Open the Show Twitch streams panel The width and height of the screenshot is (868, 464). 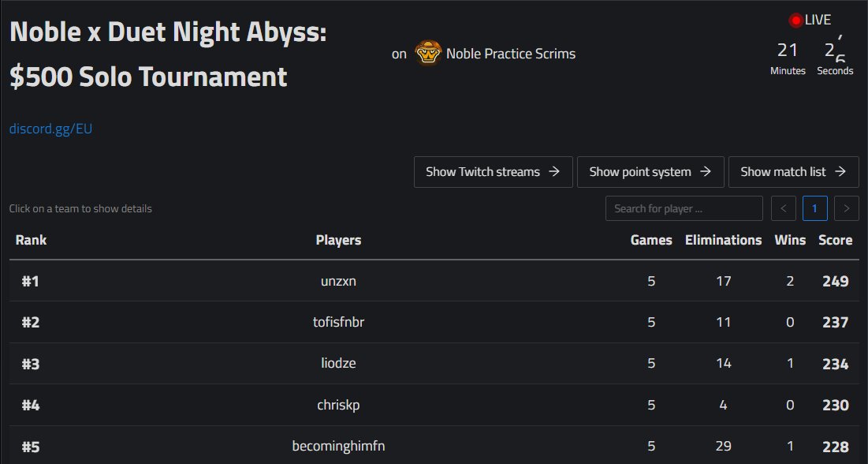point(494,172)
